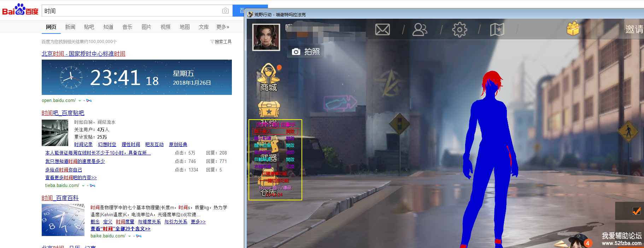Open the 北京时间 - 国家授时中心标准时间 result

coord(83,54)
